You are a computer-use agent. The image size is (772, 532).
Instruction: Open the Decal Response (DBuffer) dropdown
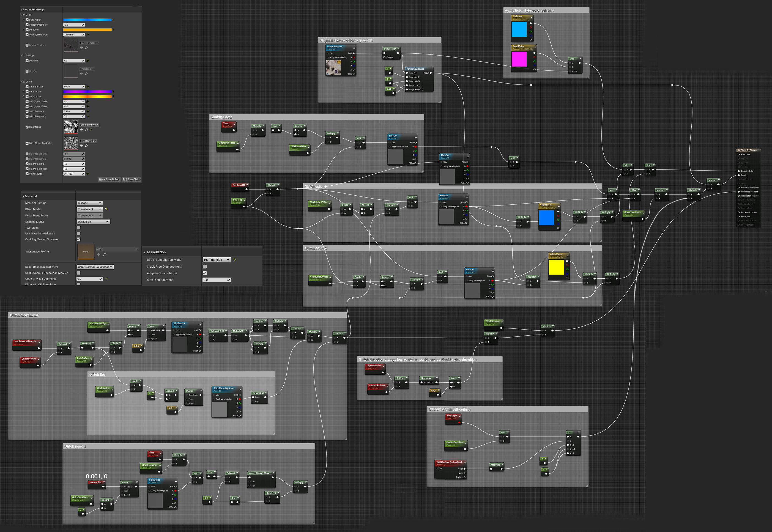click(95, 267)
